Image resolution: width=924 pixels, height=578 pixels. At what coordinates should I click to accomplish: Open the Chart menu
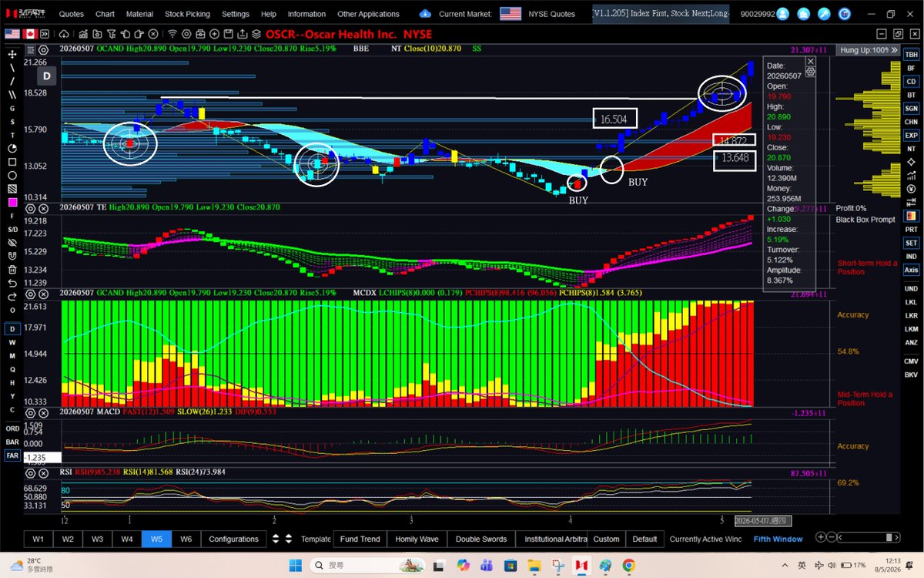tap(105, 14)
